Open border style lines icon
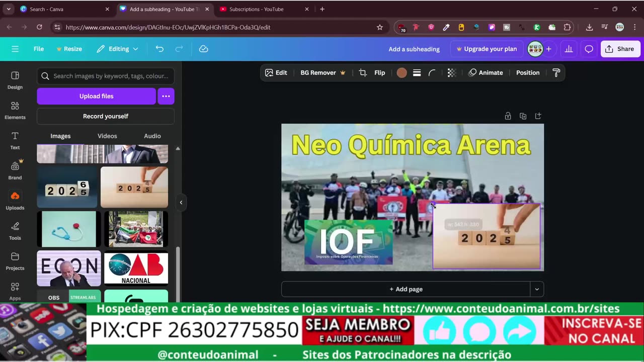644x362 pixels. 417,73
